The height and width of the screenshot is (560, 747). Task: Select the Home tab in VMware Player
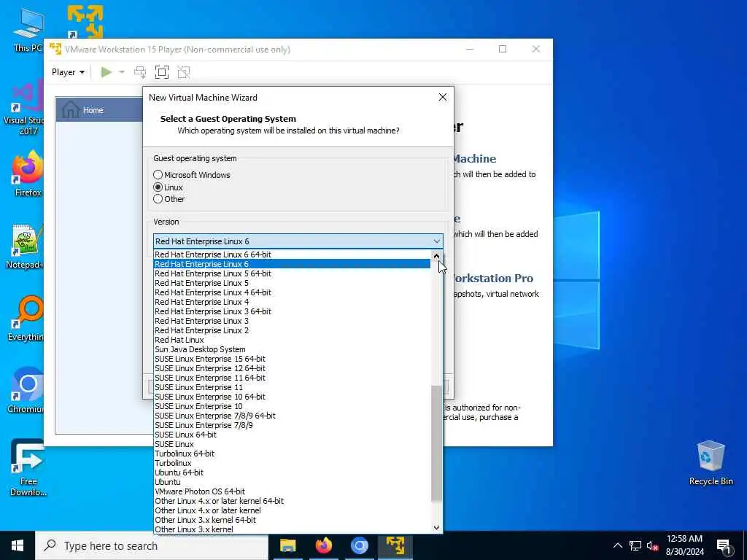click(99, 109)
